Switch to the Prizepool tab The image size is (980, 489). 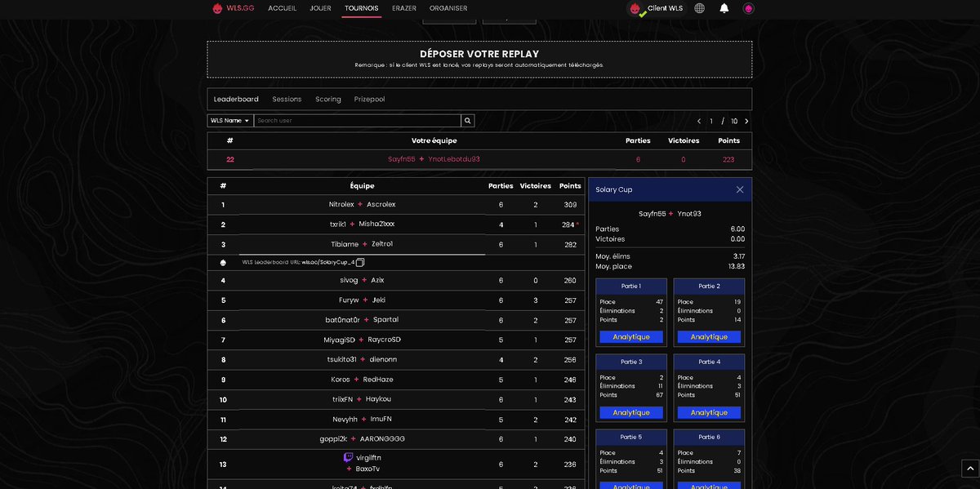(x=369, y=99)
